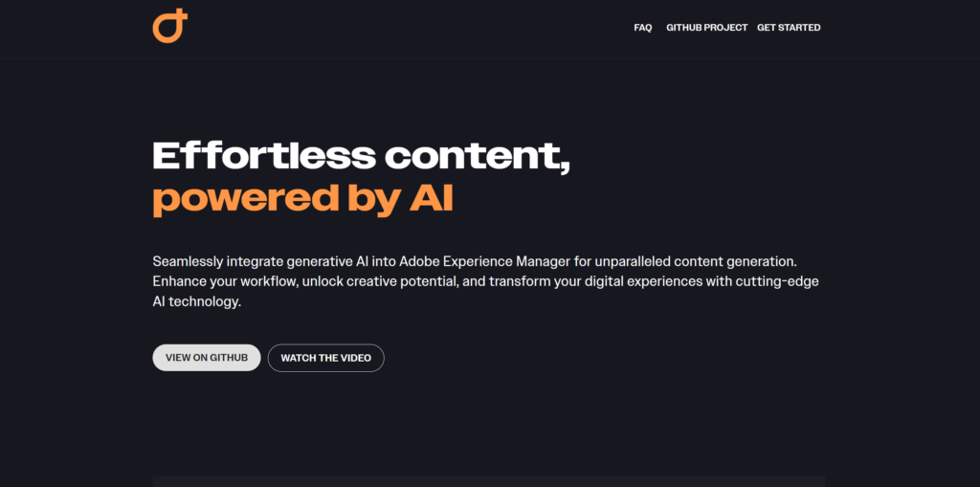
Task: Go to GITHUB PROJECT in the navigation
Action: [x=706, y=28]
